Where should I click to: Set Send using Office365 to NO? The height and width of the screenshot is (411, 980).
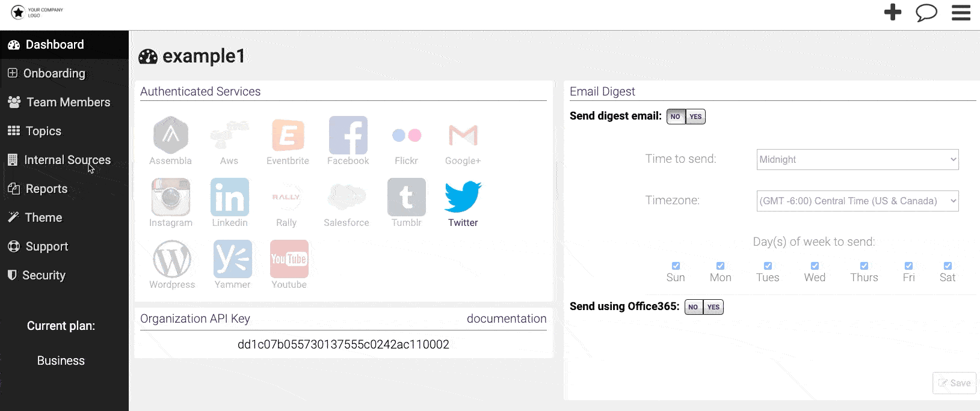tap(693, 307)
